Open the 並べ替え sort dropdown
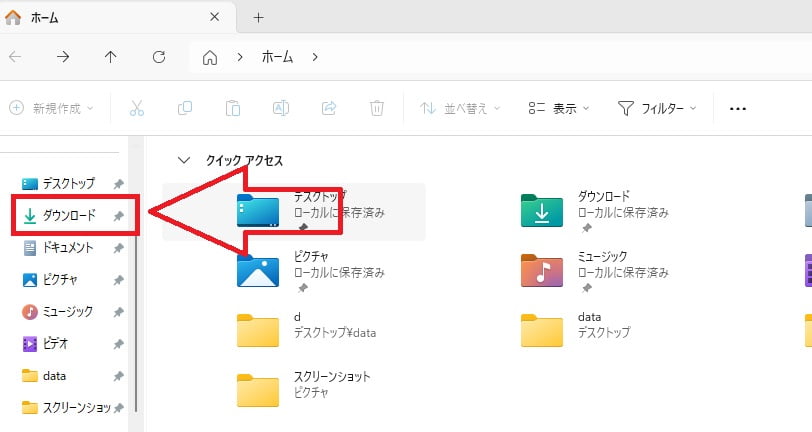 [x=462, y=108]
